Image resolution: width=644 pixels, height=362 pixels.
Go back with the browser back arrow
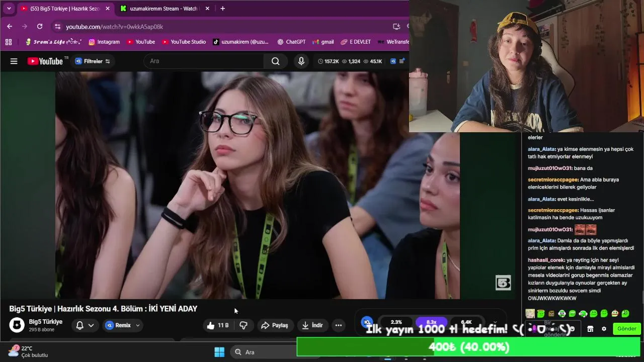pyautogui.click(x=10, y=26)
